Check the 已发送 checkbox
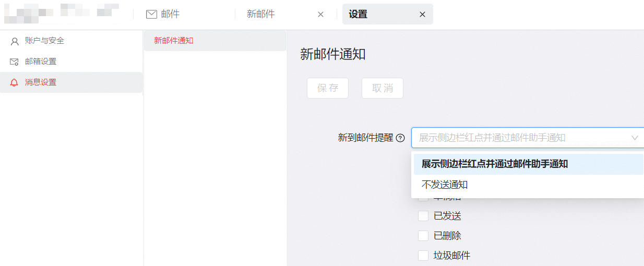This screenshot has width=644, height=266. [423, 216]
